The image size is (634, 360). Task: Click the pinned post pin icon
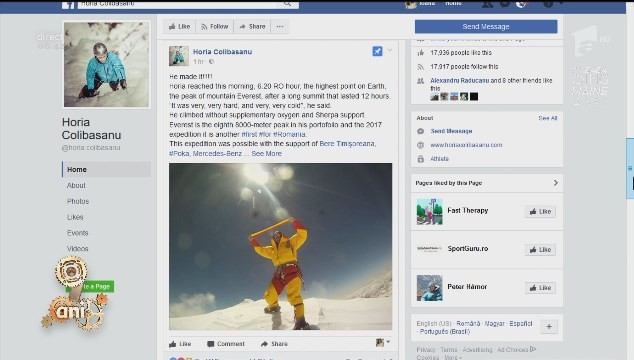(x=377, y=51)
